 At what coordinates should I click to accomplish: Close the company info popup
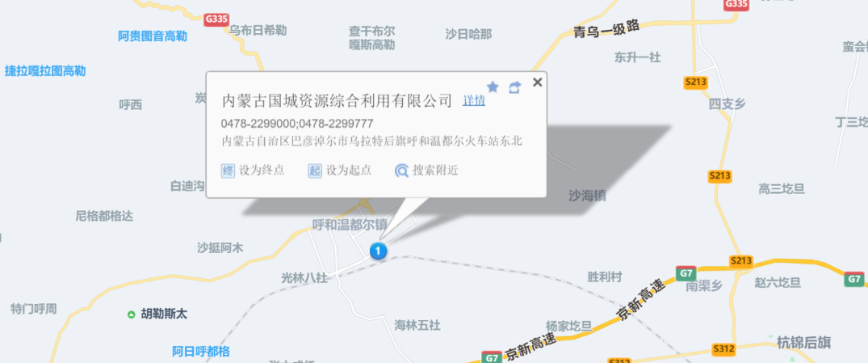pyautogui.click(x=537, y=82)
